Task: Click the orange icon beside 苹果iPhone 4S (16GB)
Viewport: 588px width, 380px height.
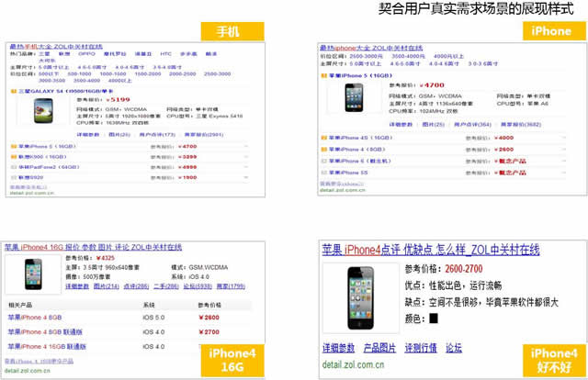Action: 324,138
